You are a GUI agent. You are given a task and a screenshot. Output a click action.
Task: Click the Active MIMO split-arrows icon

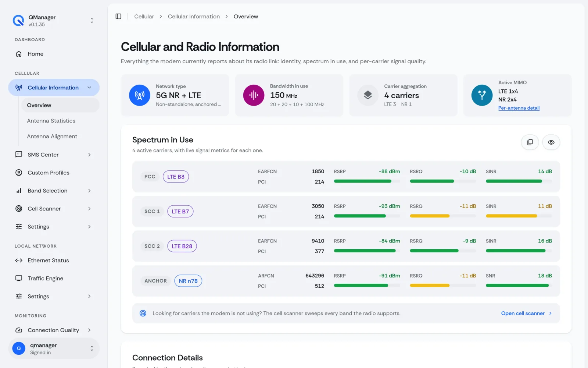[482, 95]
